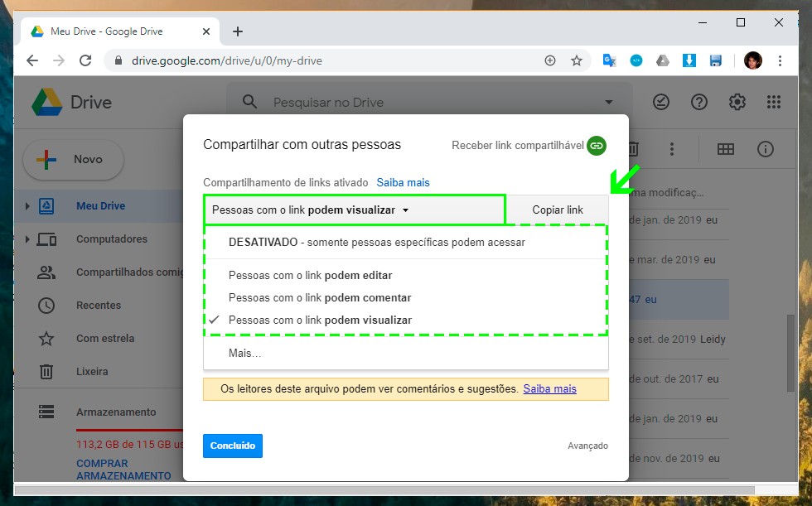This screenshot has width=812, height=506.
Task: Open the round blue extension icon
Action: (x=636, y=60)
